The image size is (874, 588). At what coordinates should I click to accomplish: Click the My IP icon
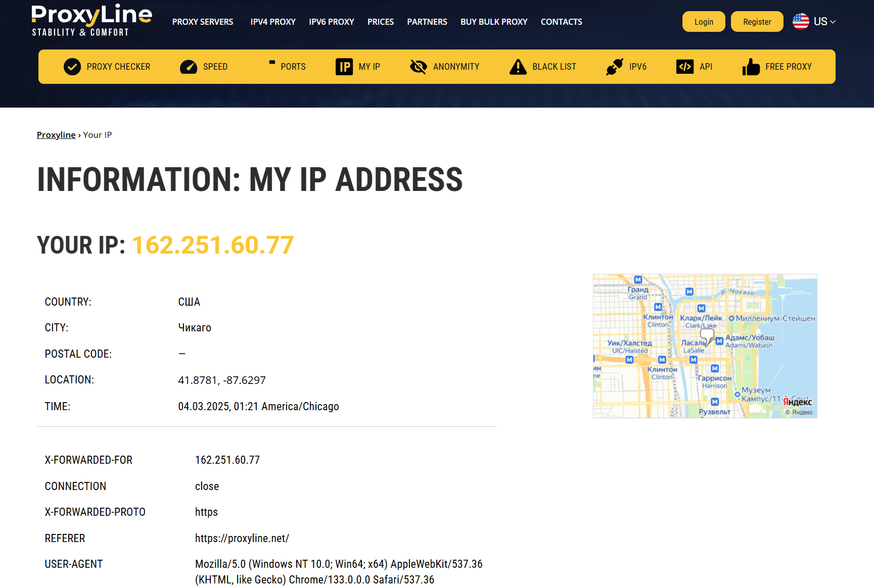[344, 67]
